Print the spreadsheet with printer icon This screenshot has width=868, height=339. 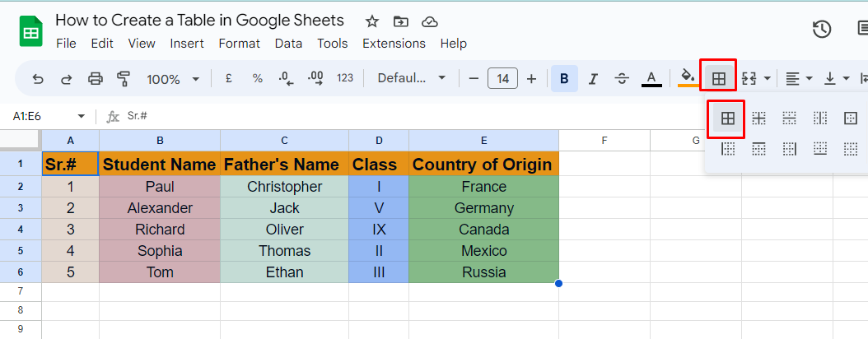pyautogui.click(x=96, y=79)
